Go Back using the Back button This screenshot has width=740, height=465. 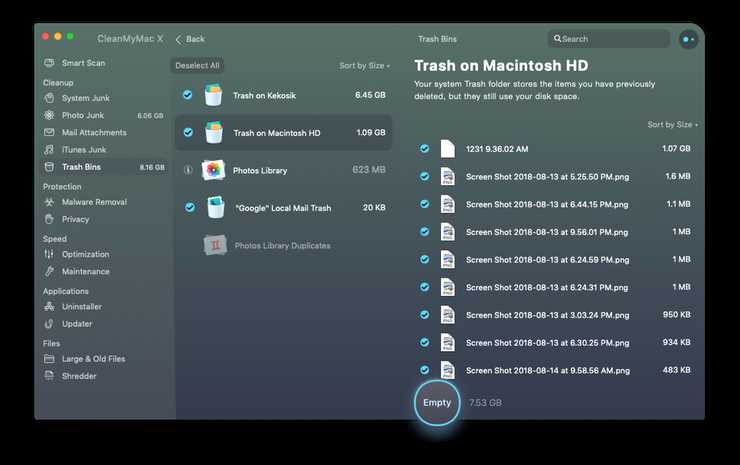tap(190, 39)
